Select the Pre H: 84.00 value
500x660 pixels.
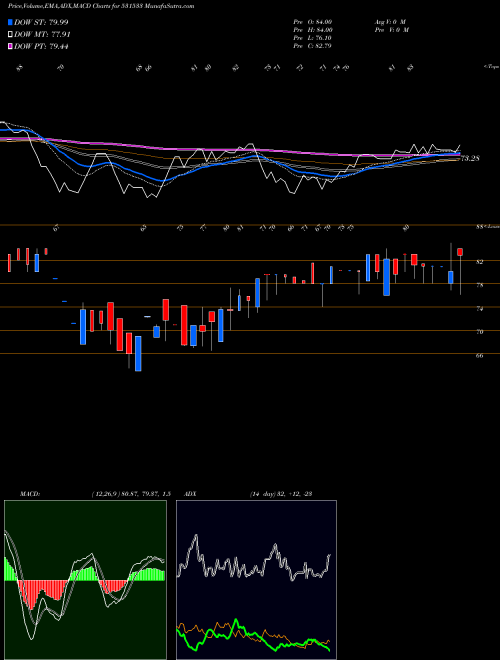(314, 30)
